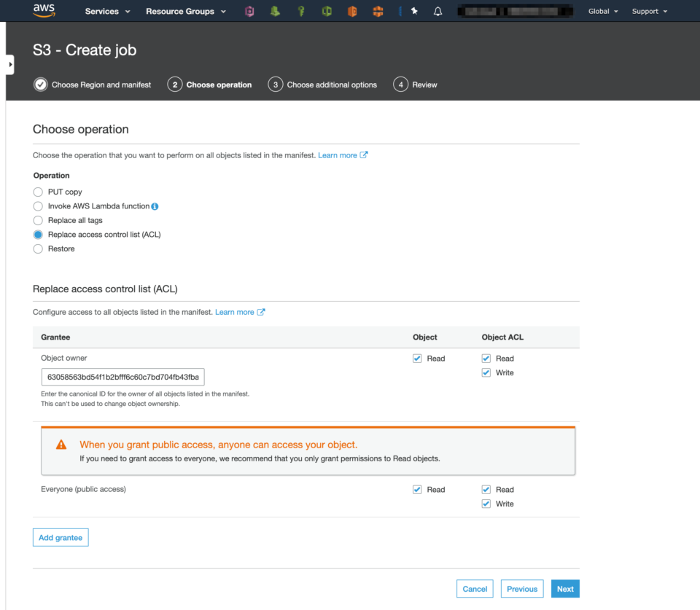Viewport: 700px width, 610px height.
Task: Click the Add grantee button
Action: pyautogui.click(x=61, y=537)
